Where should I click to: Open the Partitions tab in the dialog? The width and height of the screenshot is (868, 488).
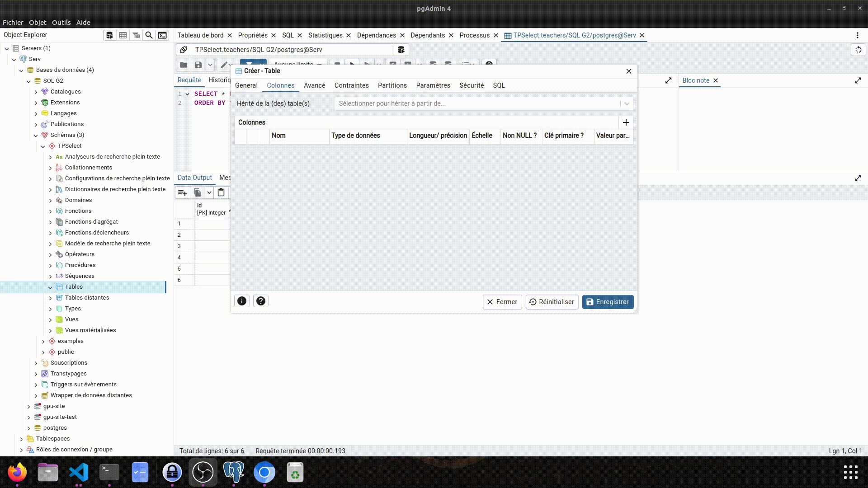click(392, 85)
